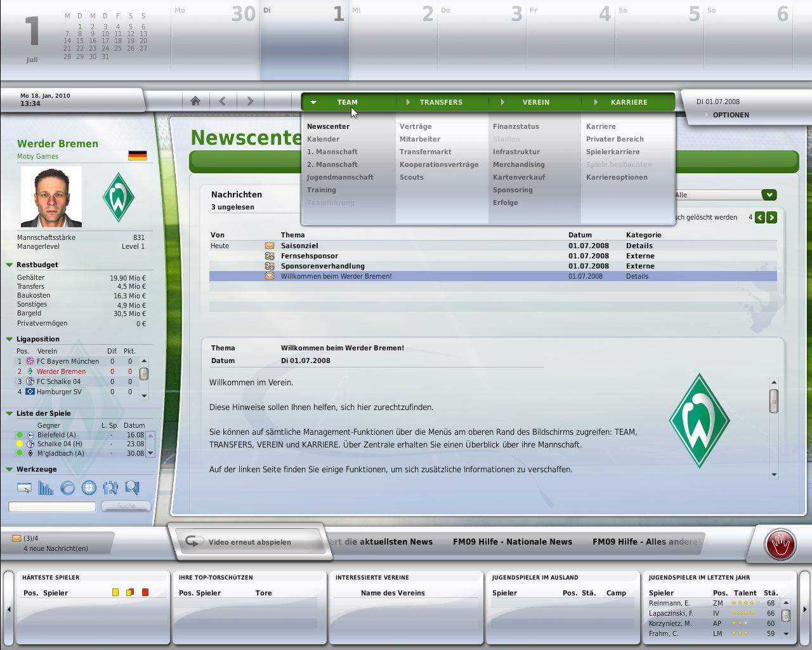Click the Reinmann, E. youth player row
812x650 pixels.
coord(713,603)
